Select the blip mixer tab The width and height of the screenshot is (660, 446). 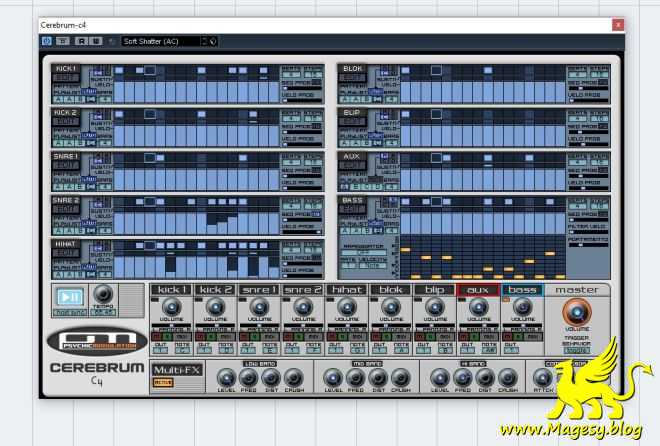click(434, 289)
